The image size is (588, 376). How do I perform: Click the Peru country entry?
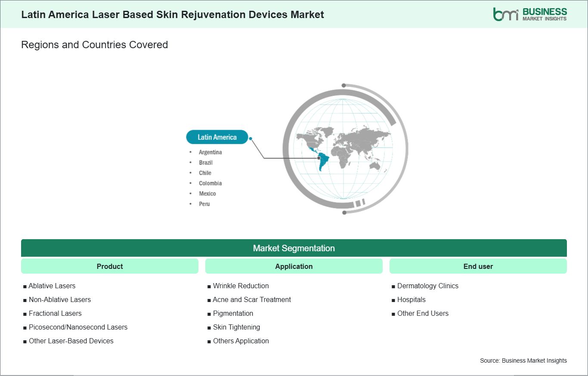click(204, 204)
